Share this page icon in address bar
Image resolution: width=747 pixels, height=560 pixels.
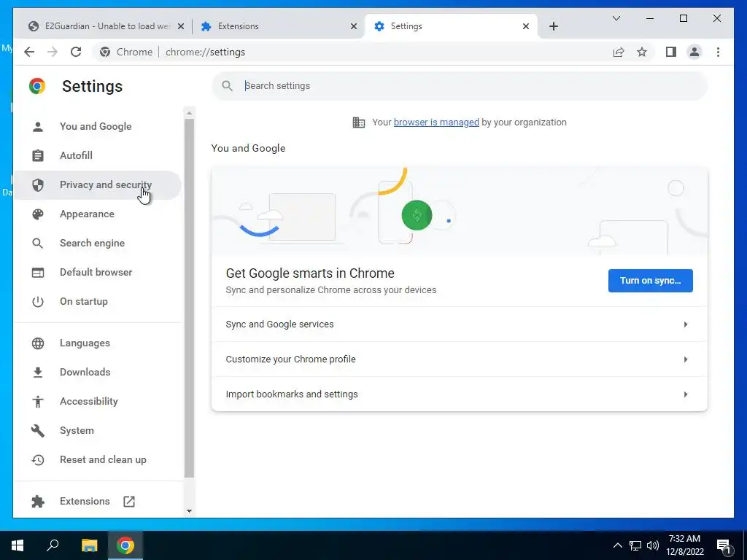619,52
